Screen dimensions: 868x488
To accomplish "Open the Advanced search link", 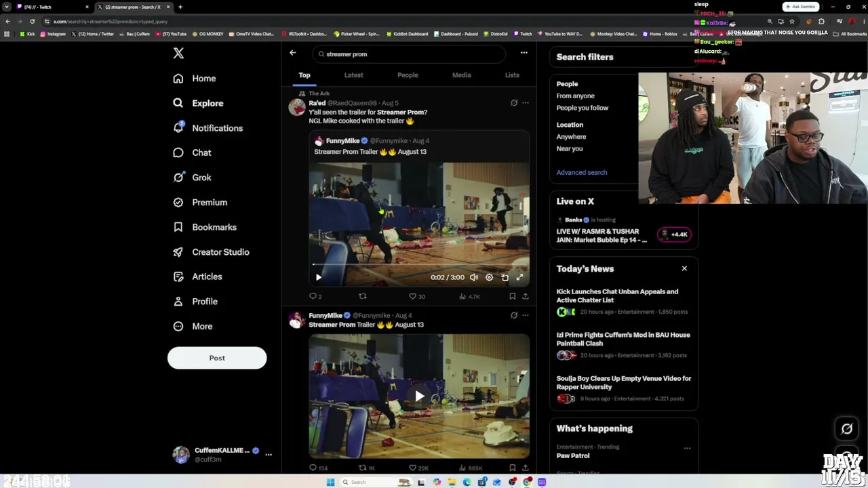I will point(582,172).
